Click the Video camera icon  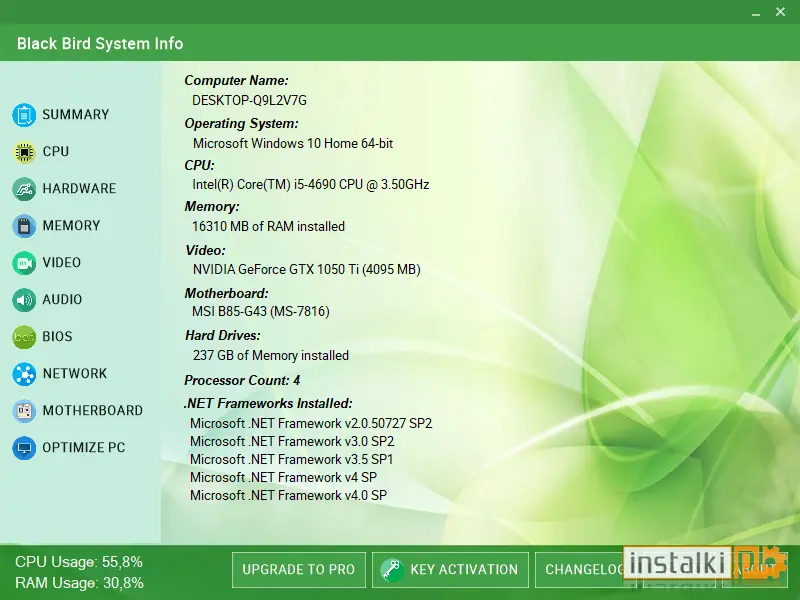click(24, 263)
